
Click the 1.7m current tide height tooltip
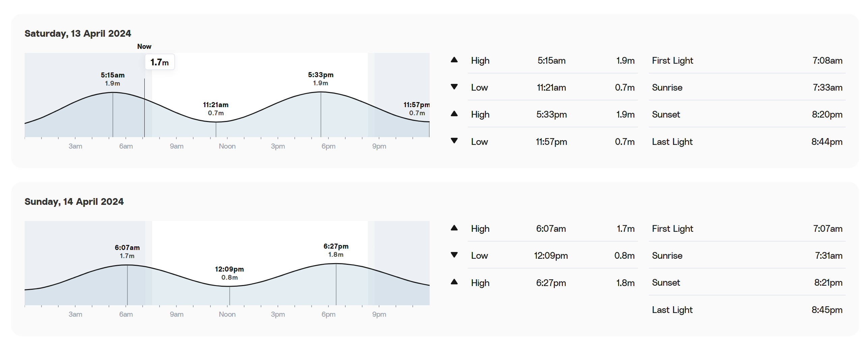point(160,62)
